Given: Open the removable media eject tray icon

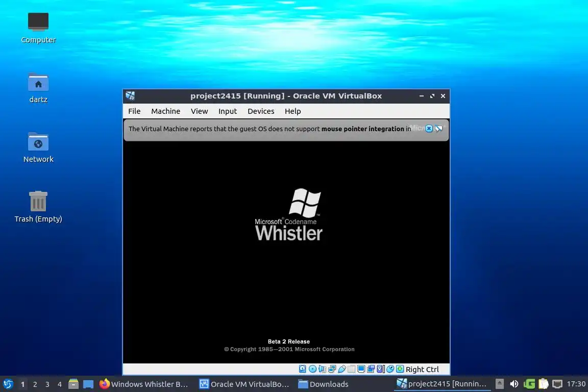Looking at the screenshot, I should [500, 384].
